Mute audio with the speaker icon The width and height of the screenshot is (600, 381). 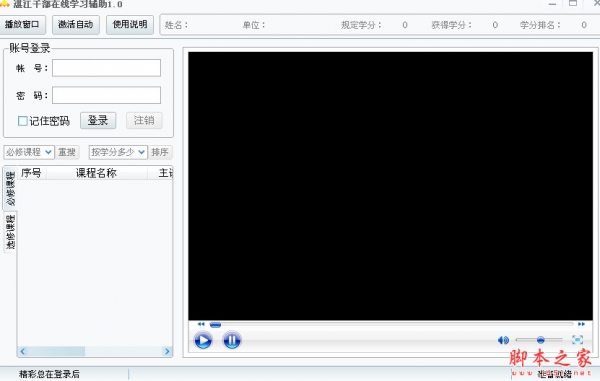click(503, 340)
